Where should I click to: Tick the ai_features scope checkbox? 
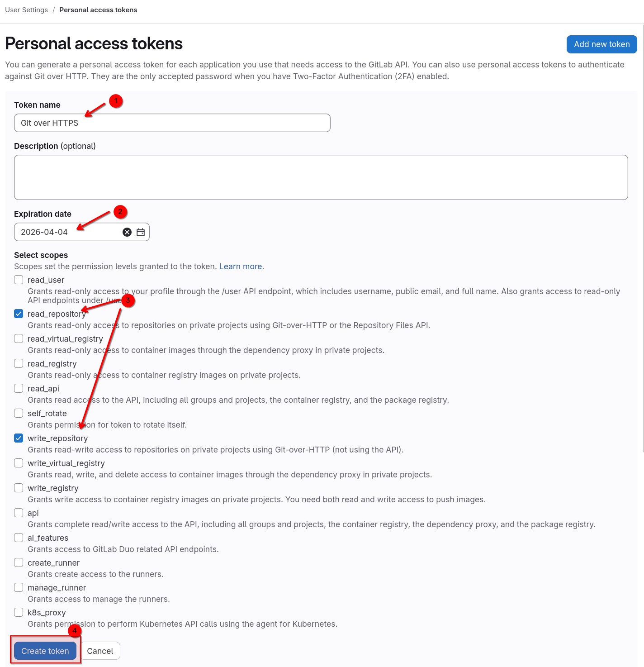(x=19, y=538)
